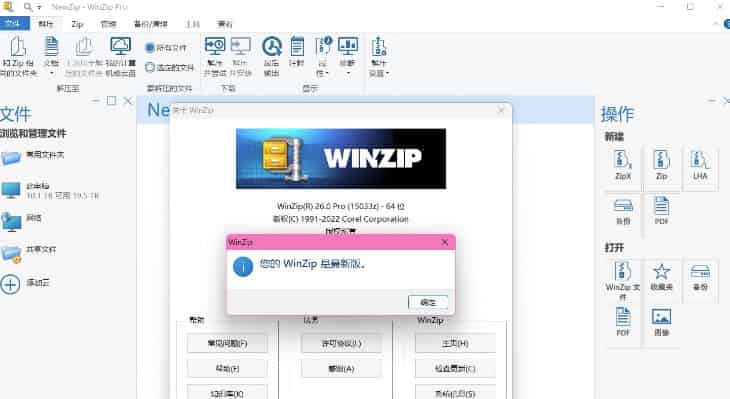Open the frequent folders item in Files pane
The height and width of the screenshot is (399, 730).
tap(33, 157)
